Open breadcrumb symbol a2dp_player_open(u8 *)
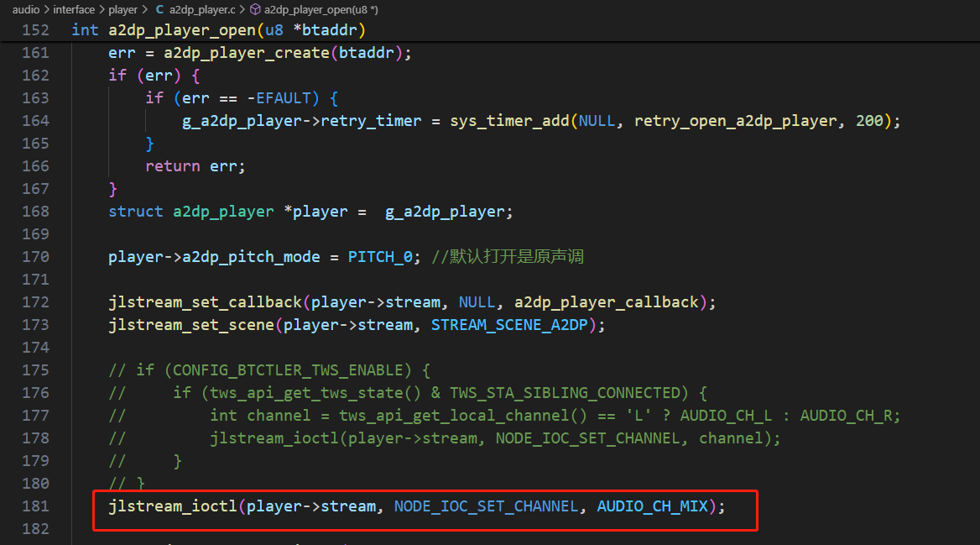The height and width of the screenshot is (545, 980). (x=321, y=9)
